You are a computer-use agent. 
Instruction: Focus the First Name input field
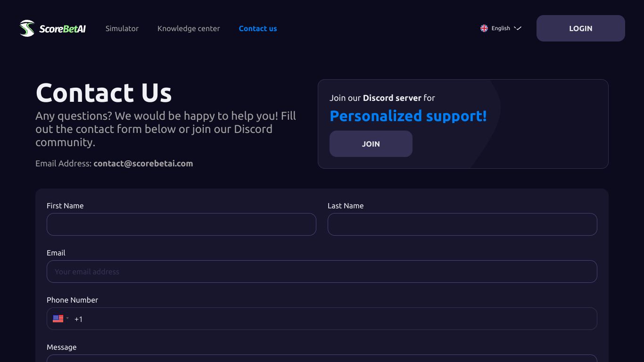click(x=182, y=224)
